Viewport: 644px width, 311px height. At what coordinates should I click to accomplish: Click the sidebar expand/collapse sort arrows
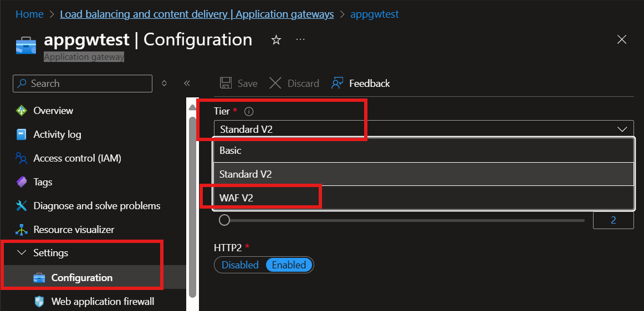(x=164, y=84)
